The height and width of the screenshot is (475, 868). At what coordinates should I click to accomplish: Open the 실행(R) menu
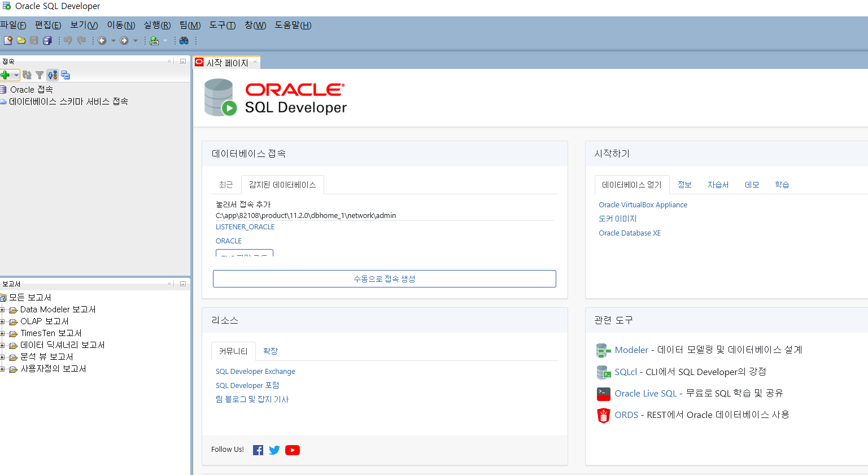click(157, 25)
